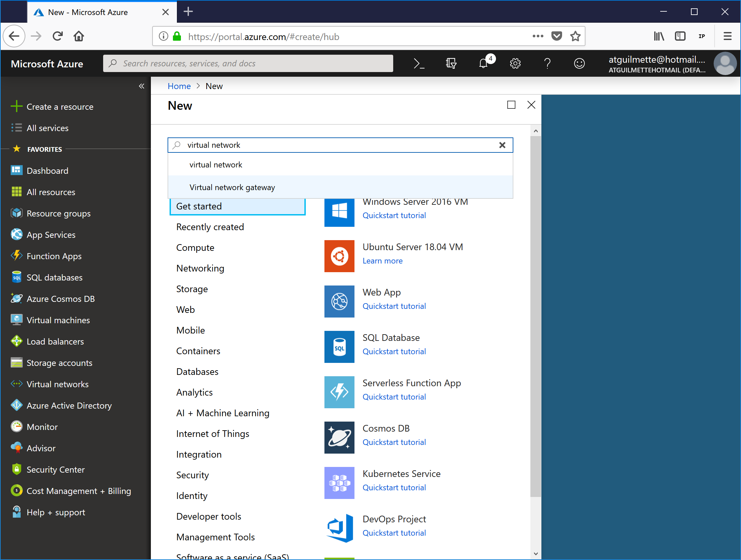Click the global resource search field
This screenshot has width=741, height=560.
248,63
